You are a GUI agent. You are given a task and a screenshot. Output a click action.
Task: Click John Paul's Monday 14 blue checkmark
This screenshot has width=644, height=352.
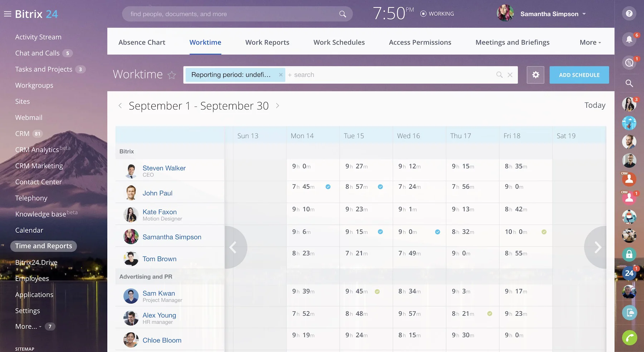pyautogui.click(x=328, y=187)
